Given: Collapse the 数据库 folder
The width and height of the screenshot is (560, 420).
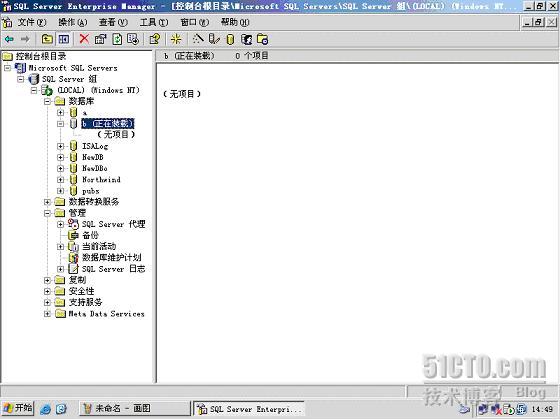Looking at the screenshot, I should 48,101.
